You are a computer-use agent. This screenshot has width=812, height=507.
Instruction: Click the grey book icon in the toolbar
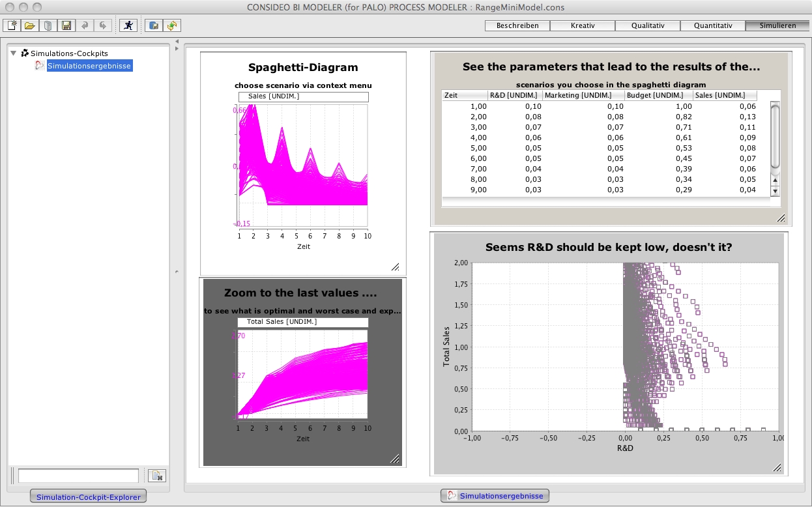(x=48, y=25)
